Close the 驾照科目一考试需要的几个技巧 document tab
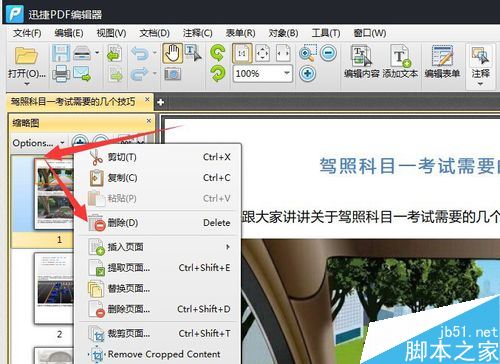Screen dimensions: 500x364 (147, 99)
